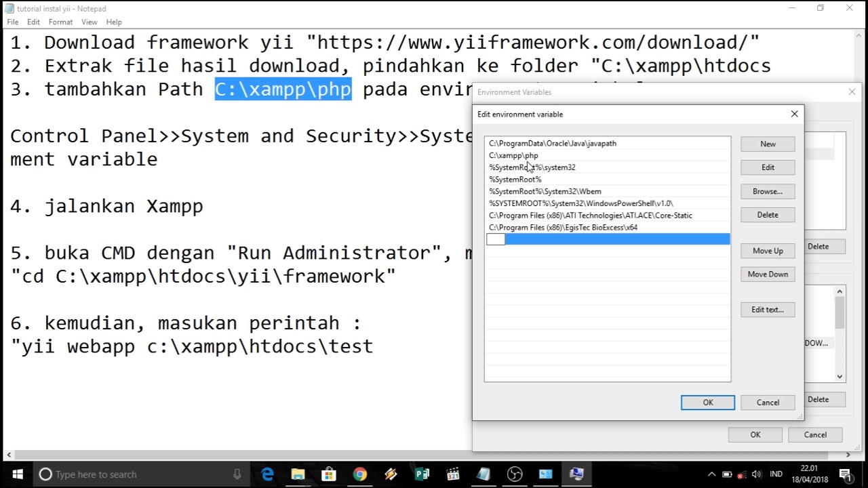Switch to the Notepad taskbar icon
The width and height of the screenshot is (868, 488).
click(484, 474)
